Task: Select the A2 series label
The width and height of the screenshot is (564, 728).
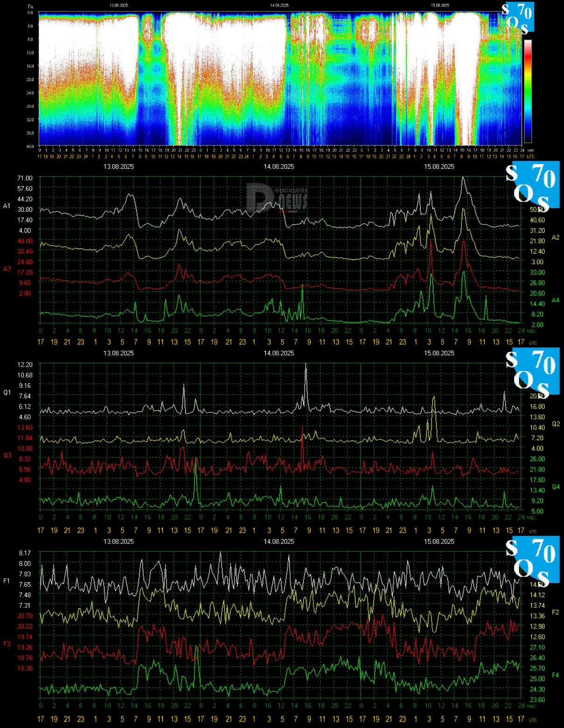Action: pyautogui.click(x=555, y=237)
